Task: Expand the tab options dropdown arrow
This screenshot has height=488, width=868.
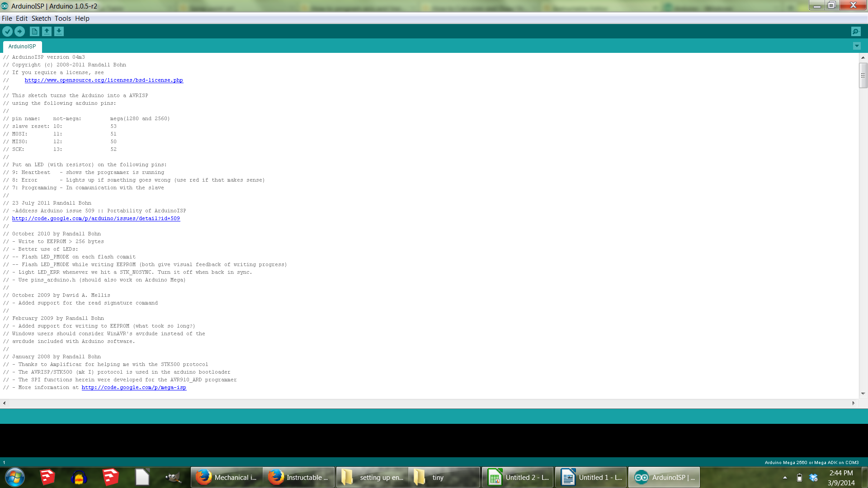Action: (x=857, y=46)
